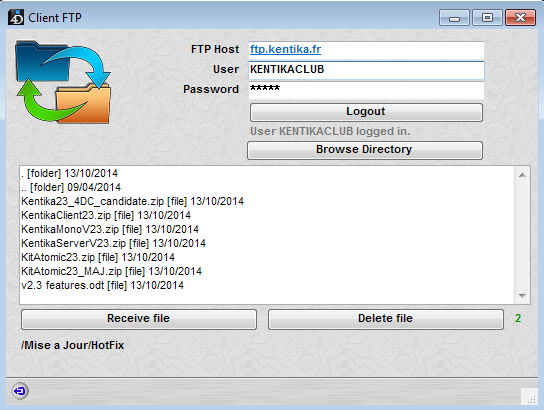This screenshot has width=544, height=410.
Task: Click the FTP folder sync logo
Action: pyautogui.click(x=63, y=82)
